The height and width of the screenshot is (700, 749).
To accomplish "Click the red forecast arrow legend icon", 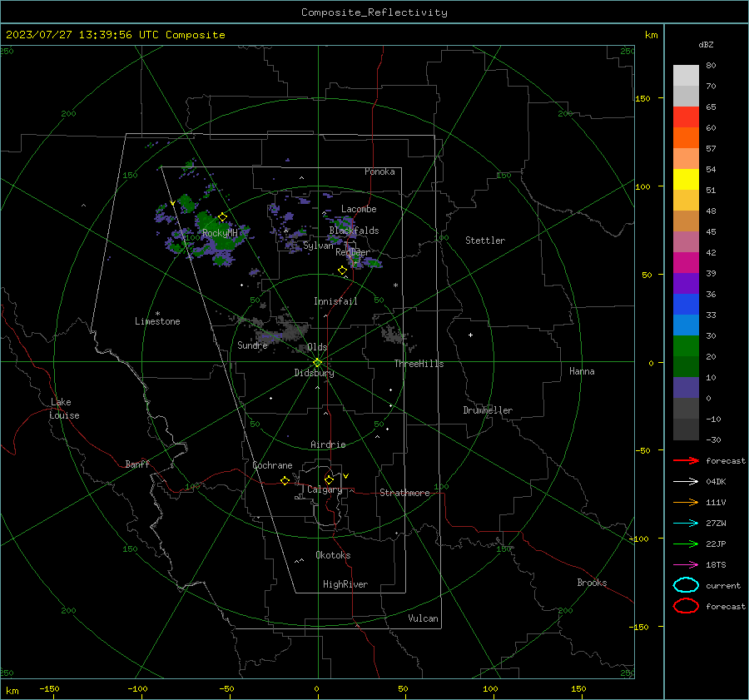I will point(686,460).
